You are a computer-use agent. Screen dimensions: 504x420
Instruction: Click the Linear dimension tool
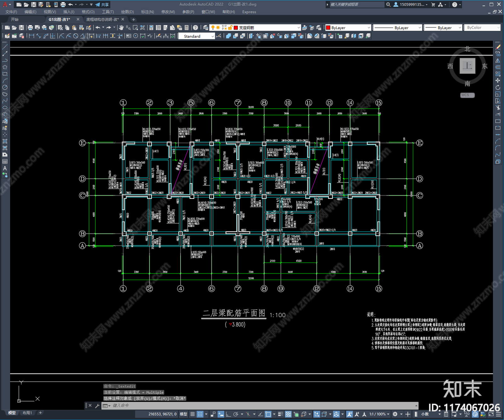[x=31, y=36]
